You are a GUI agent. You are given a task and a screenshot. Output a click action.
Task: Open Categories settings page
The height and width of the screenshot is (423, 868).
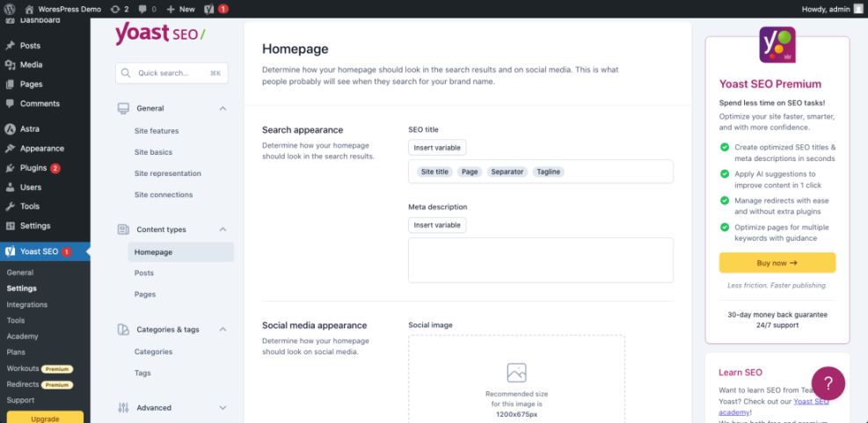click(153, 352)
